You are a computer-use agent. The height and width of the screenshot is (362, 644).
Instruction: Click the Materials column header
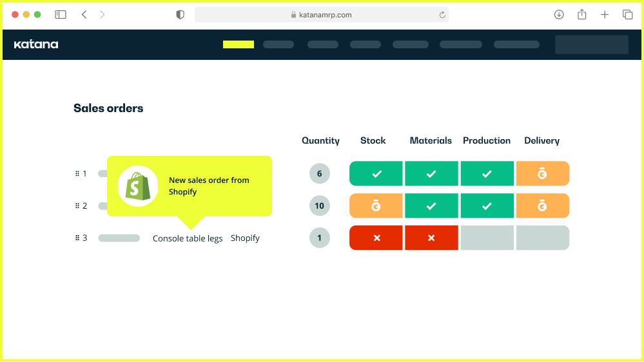pyautogui.click(x=431, y=141)
